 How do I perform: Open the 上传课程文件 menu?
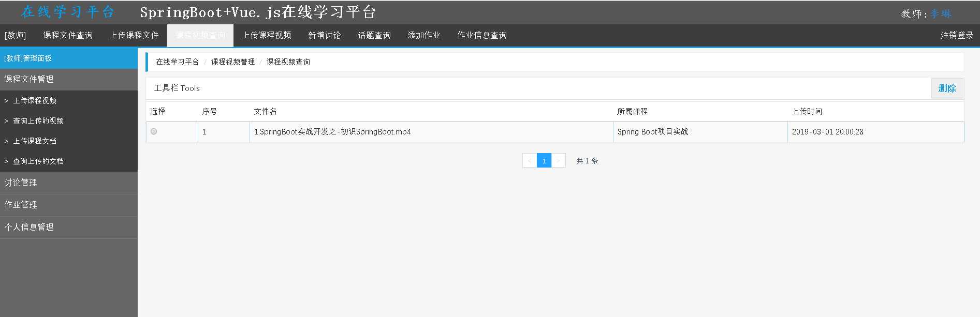pos(134,35)
